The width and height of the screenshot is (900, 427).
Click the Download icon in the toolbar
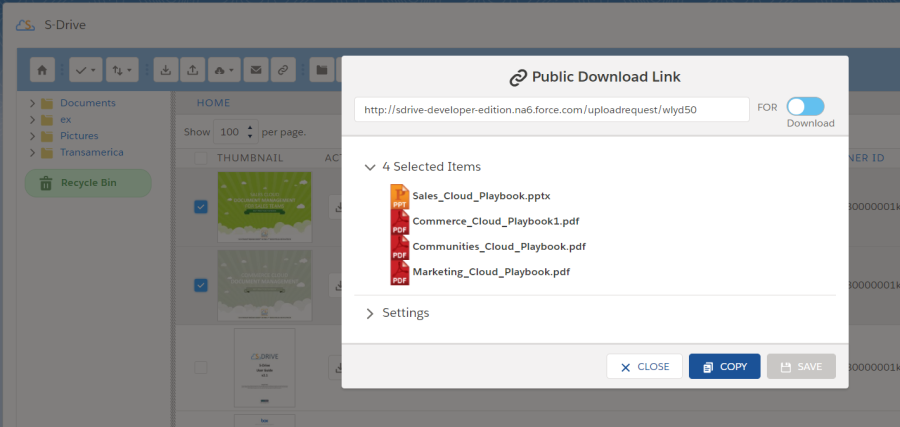(x=166, y=70)
